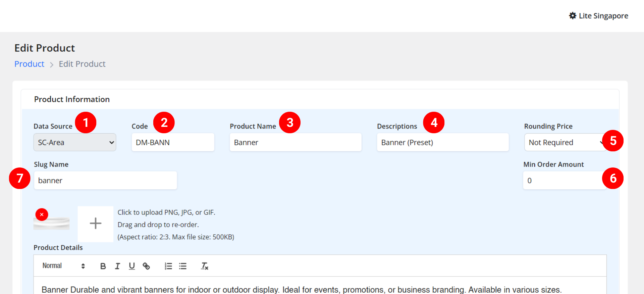The width and height of the screenshot is (644, 294).
Task: Click the Descriptions text field
Action: click(442, 142)
